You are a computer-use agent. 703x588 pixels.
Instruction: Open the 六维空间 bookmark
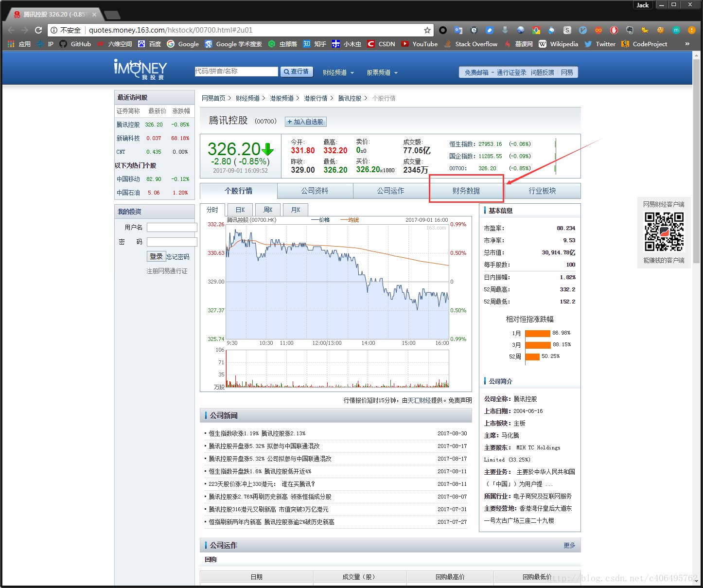pyautogui.click(x=114, y=44)
